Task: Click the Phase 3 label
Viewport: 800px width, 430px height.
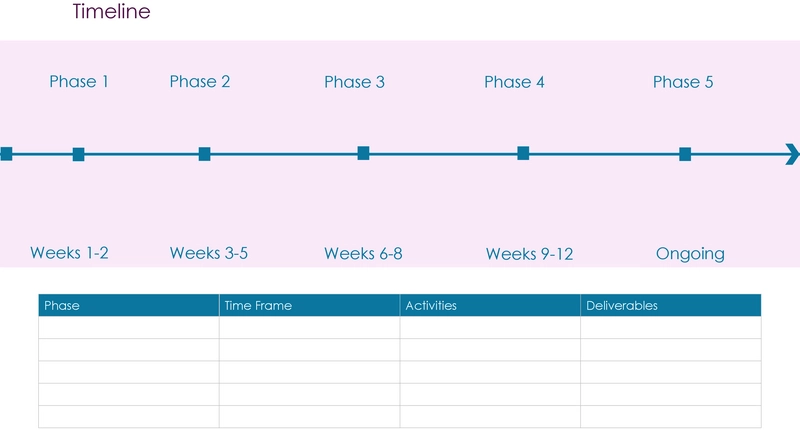Action: [x=355, y=82]
